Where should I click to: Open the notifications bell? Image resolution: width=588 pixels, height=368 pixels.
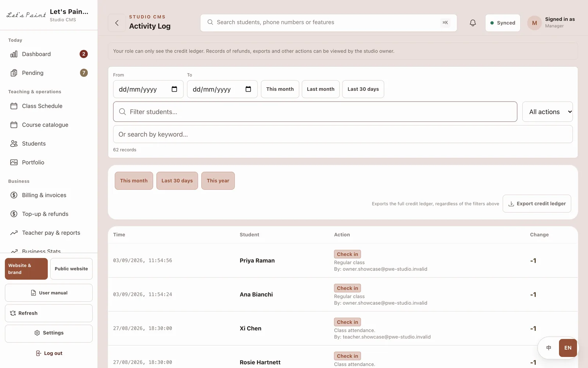473,23
